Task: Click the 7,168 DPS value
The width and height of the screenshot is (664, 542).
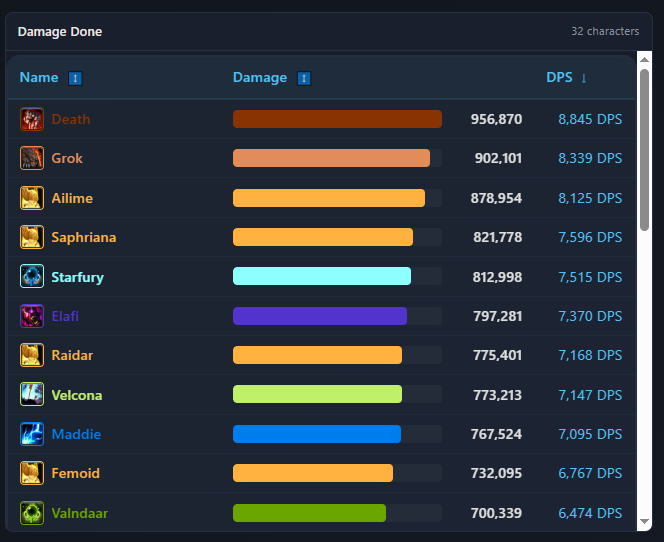Action: coord(590,355)
